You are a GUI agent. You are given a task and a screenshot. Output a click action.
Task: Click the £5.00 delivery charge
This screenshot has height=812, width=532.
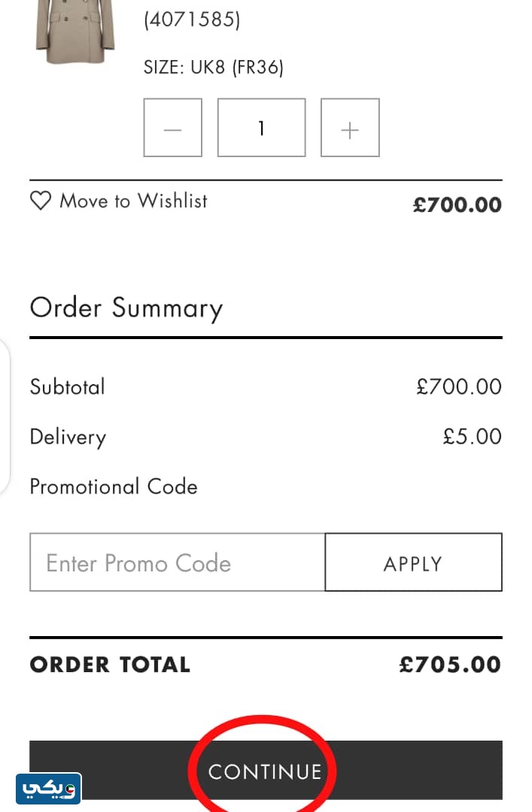(x=472, y=437)
